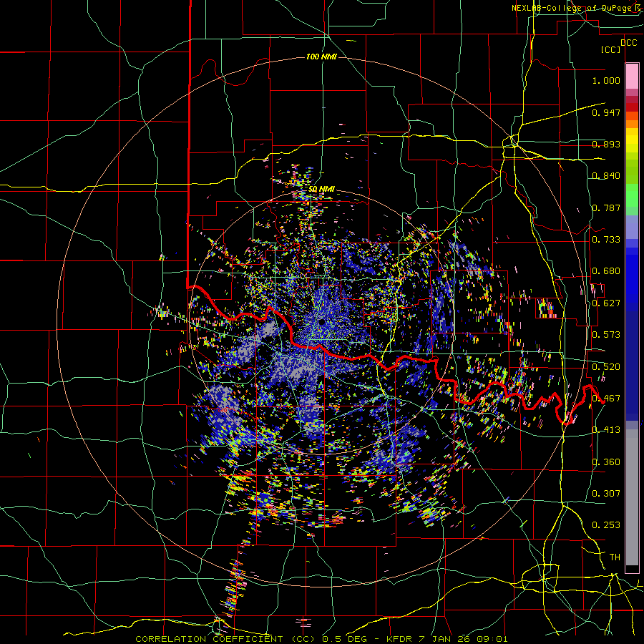Pick the red segment of the color bar
Screen dimensions: 644x644
(632, 107)
